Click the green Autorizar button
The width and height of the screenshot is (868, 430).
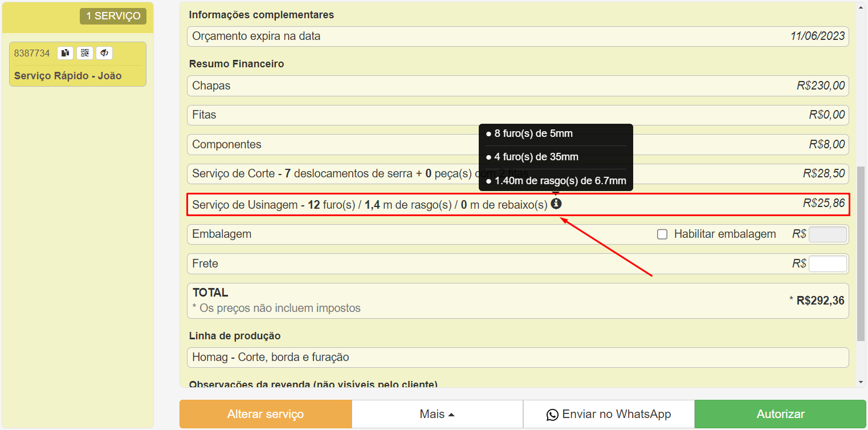coord(780,414)
